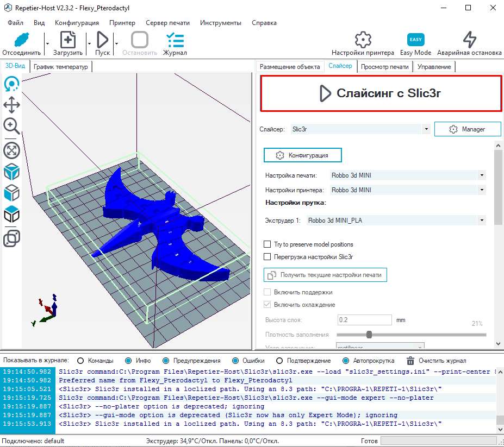Screen dimensions: 504x447
Task: Click the Load (Загрузить) file icon
Action: pos(68,40)
